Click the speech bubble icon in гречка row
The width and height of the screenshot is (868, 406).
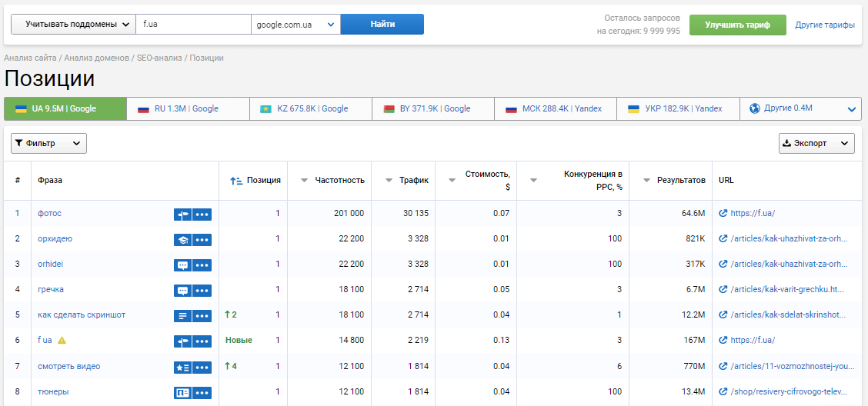(x=182, y=291)
